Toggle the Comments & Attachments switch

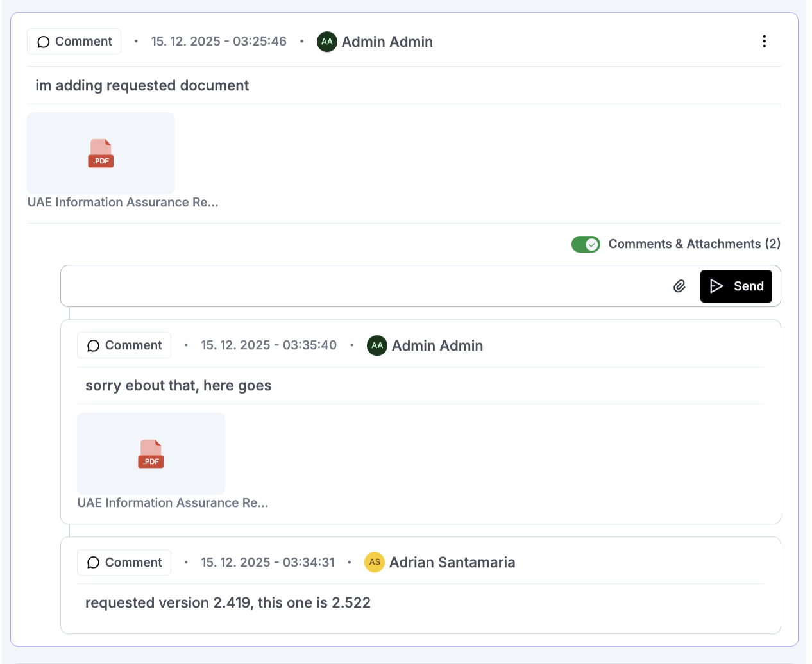pyautogui.click(x=586, y=244)
